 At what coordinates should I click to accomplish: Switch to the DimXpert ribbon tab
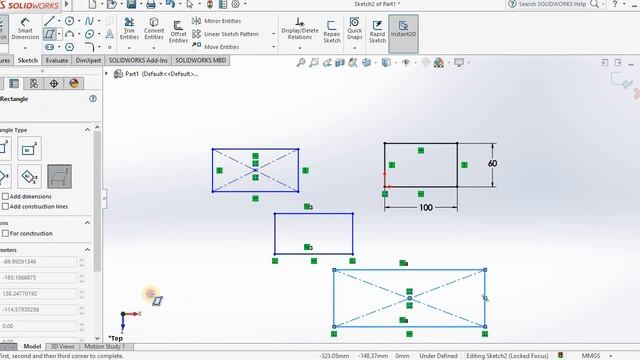(x=88, y=60)
